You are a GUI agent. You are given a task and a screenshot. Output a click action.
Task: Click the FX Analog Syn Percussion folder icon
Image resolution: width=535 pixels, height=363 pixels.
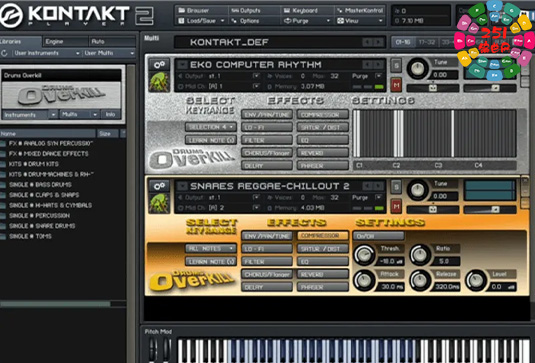pyautogui.click(x=3, y=144)
